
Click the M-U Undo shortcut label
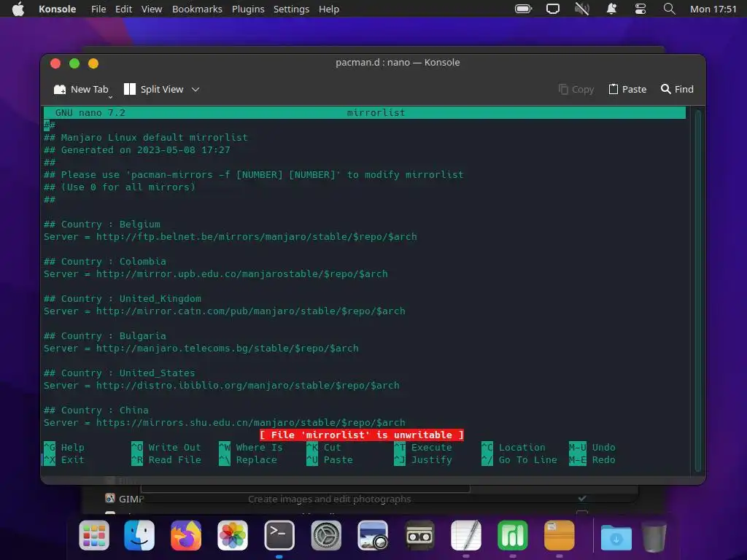point(592,447)
